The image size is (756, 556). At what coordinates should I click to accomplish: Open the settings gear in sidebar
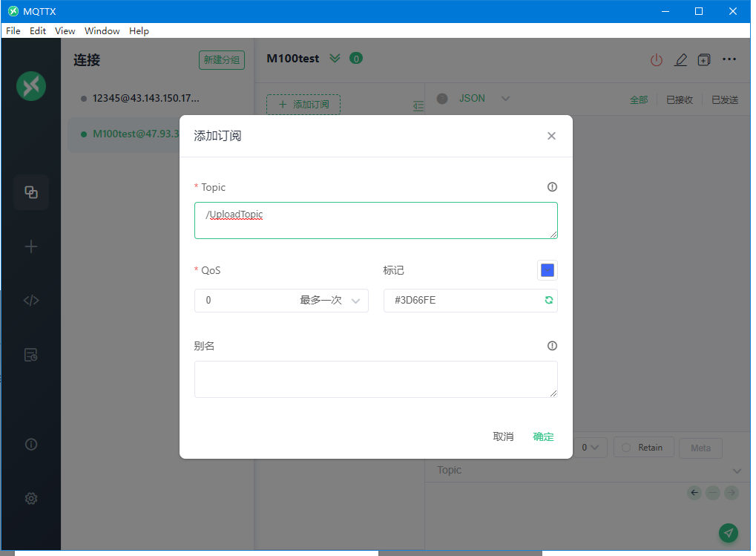(x=31, y=499)
